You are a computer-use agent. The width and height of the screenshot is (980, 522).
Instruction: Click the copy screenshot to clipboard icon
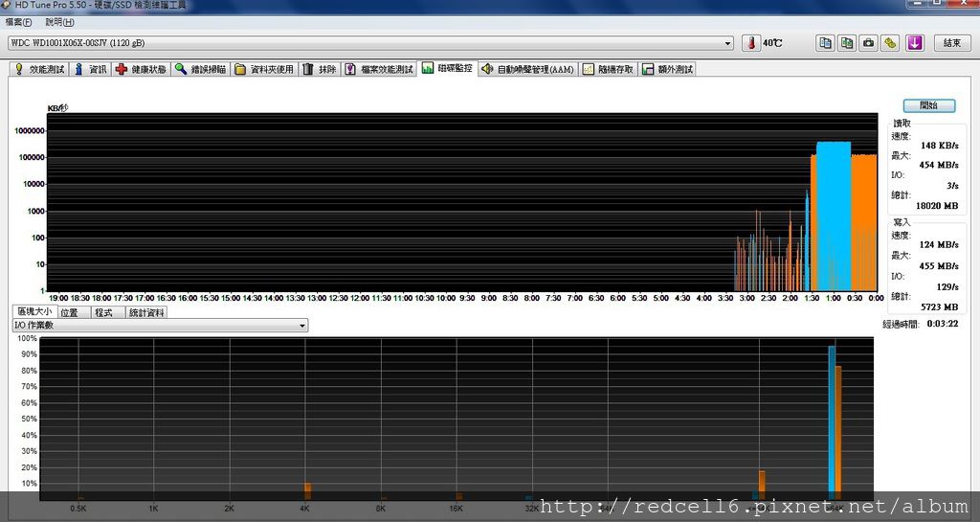click(847, 43)
